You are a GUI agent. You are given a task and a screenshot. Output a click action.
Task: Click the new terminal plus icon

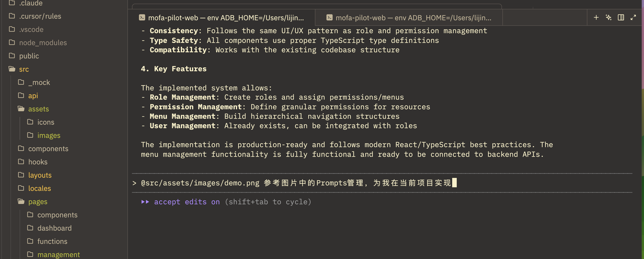click(x=596, y=18)
